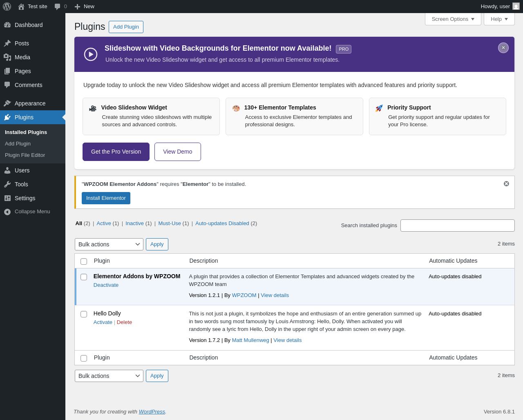Click the Tools wrench icon
This screenshot has height=420, width=523.
coord(7,184)
